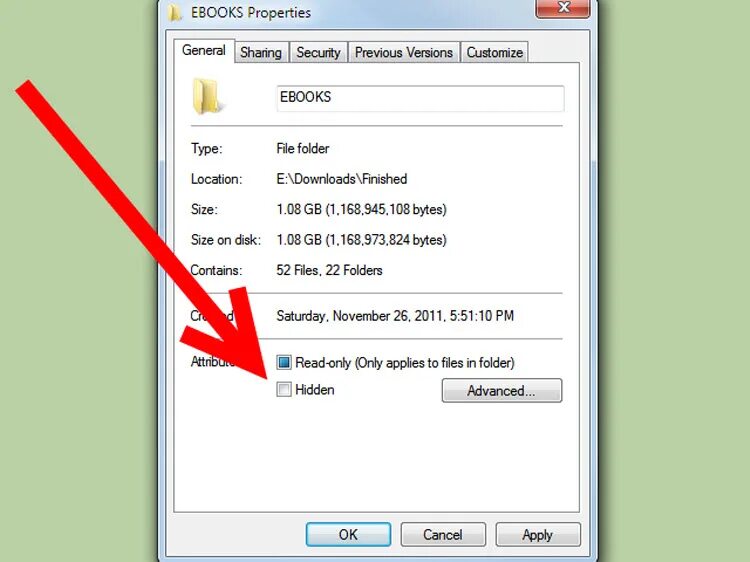Click the Hidden checkbox label
Screen dimensions: 750x562
click(315, 390)
